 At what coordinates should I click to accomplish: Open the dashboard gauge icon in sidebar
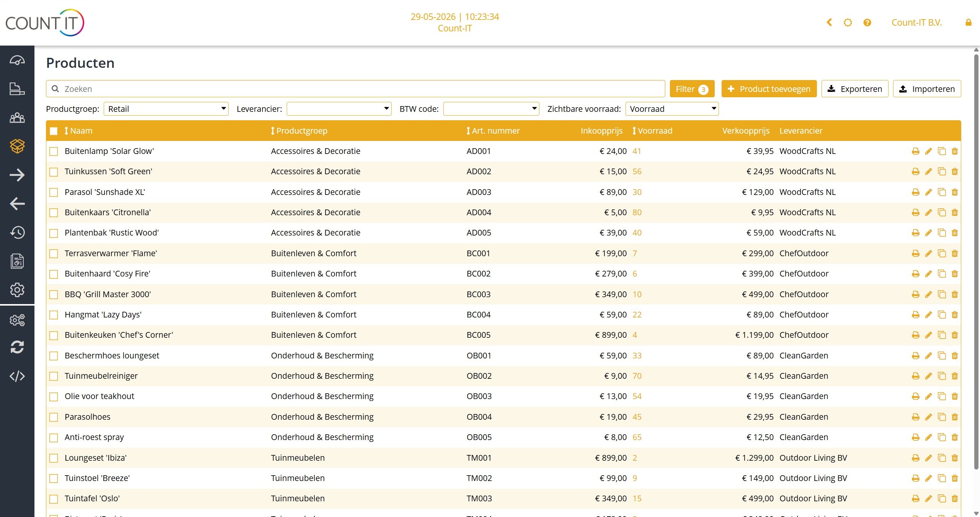click(x=17, y=61)
